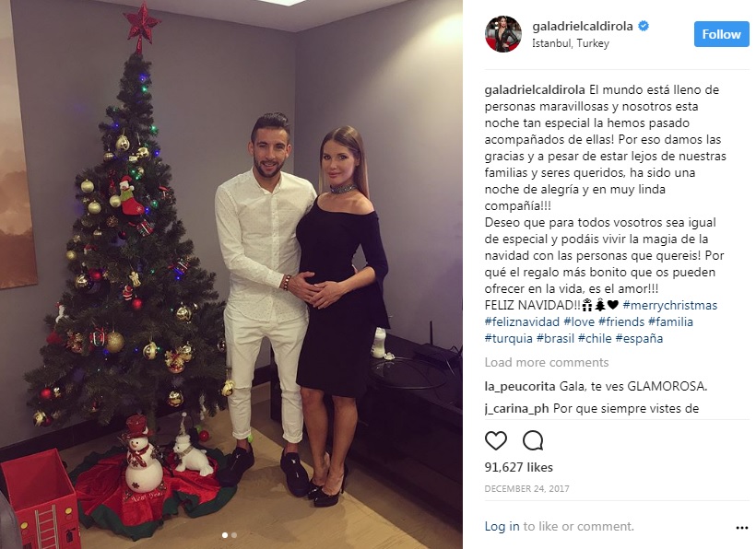Open Istanbul, Turkey location link
Viewport: 756px width, 549px height.
tap(571, 43)
